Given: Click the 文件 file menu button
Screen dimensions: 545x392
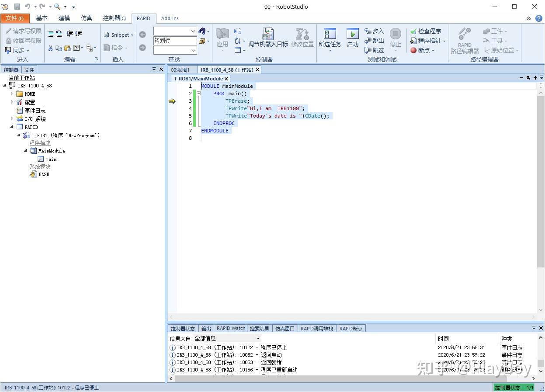Looking at the screenshot, I should coord(15,18).
